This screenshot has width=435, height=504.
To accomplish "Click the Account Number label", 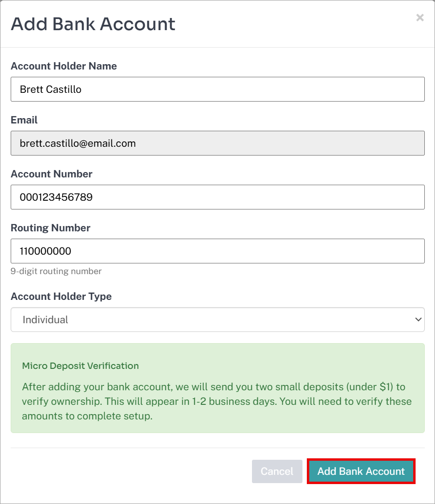I will [x=51, y=174].
